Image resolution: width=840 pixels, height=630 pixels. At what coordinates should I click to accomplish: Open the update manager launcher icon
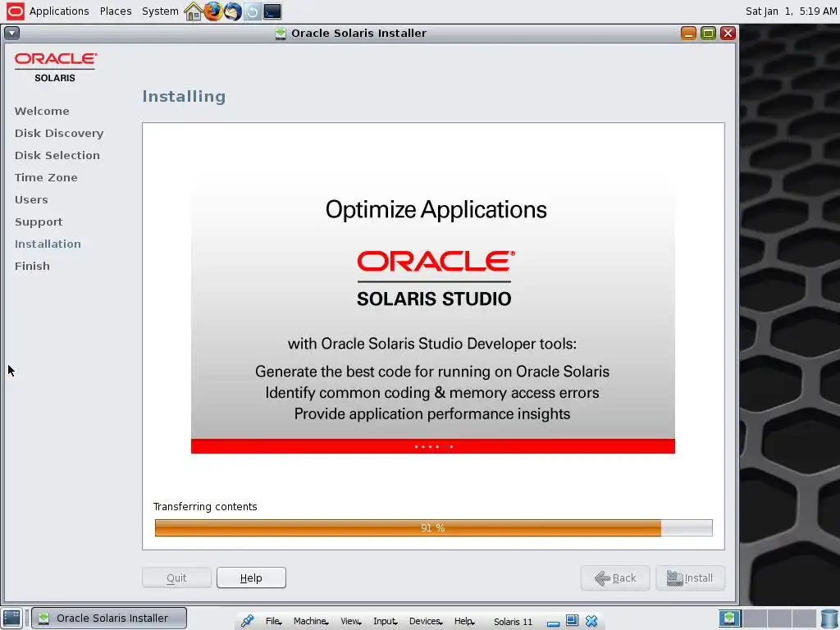pyautogui.click(x=253, y=11)
